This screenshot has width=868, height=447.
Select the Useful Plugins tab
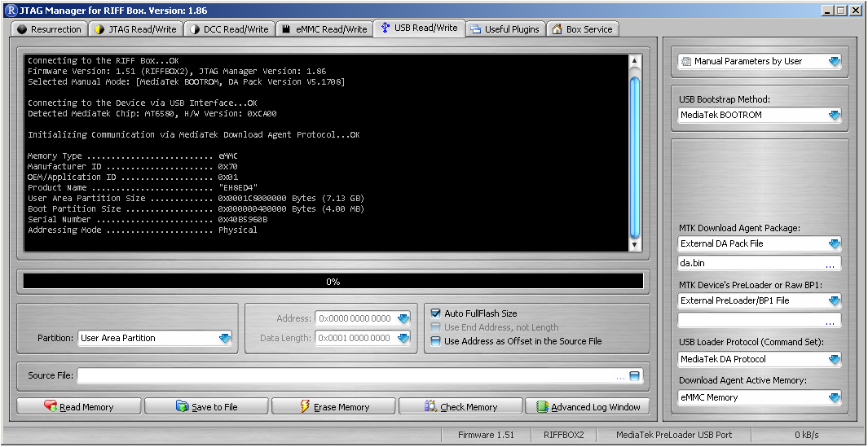505,29
